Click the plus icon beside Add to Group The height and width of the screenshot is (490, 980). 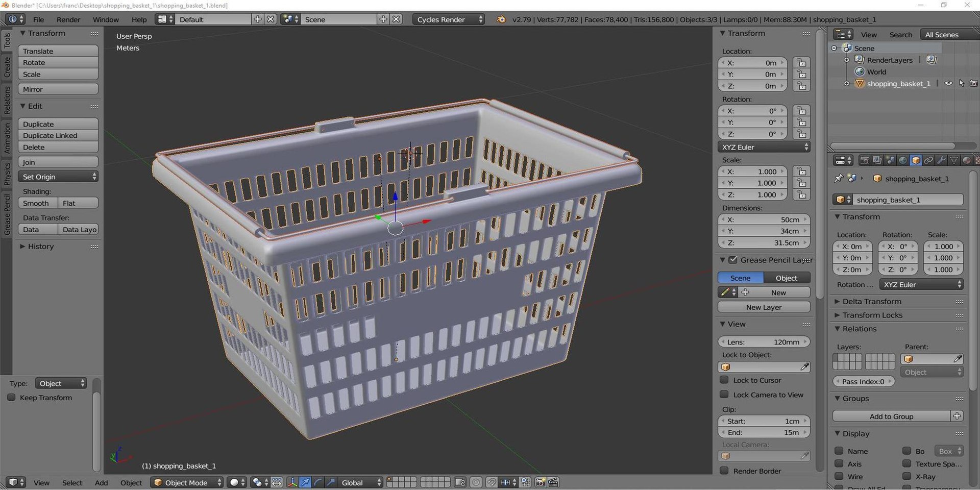pos(957,416)
